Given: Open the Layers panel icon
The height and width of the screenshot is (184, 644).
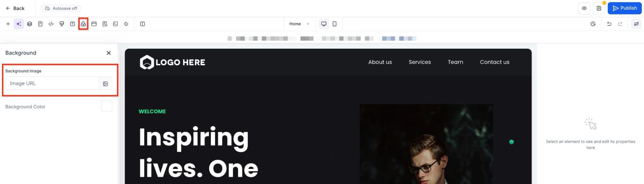Looking at the screenshot, I should [30, 24].
